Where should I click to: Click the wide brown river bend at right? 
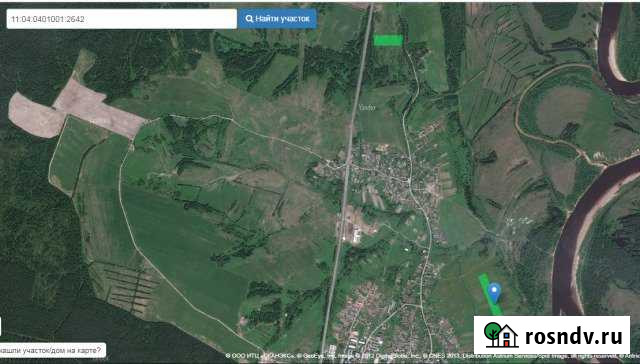[x=580, y=229]
